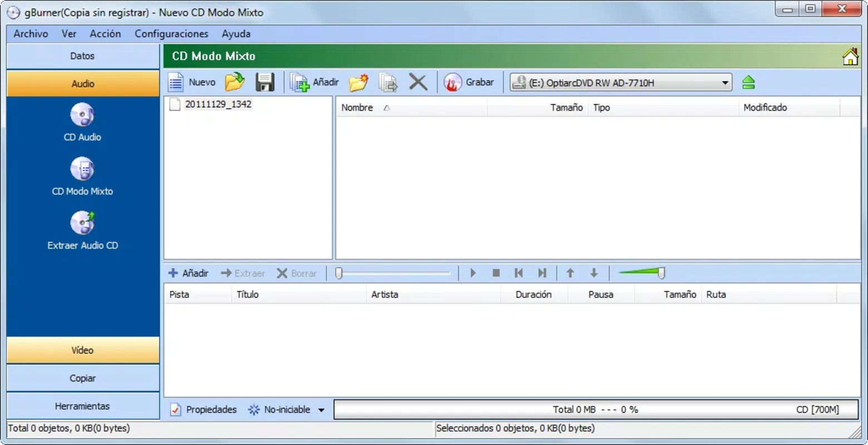Select CD Modo Mixto in sidebar

(x=82, y=176)
